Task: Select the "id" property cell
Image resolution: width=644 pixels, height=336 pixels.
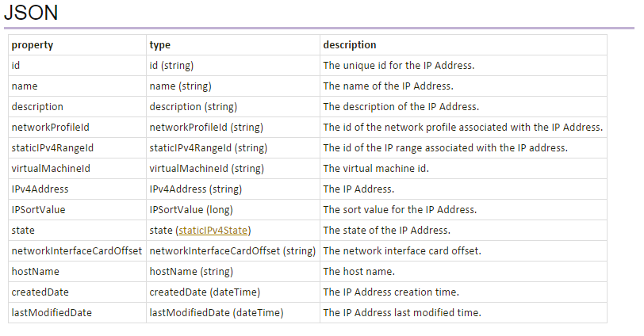Action: click(x=16, y=65)
